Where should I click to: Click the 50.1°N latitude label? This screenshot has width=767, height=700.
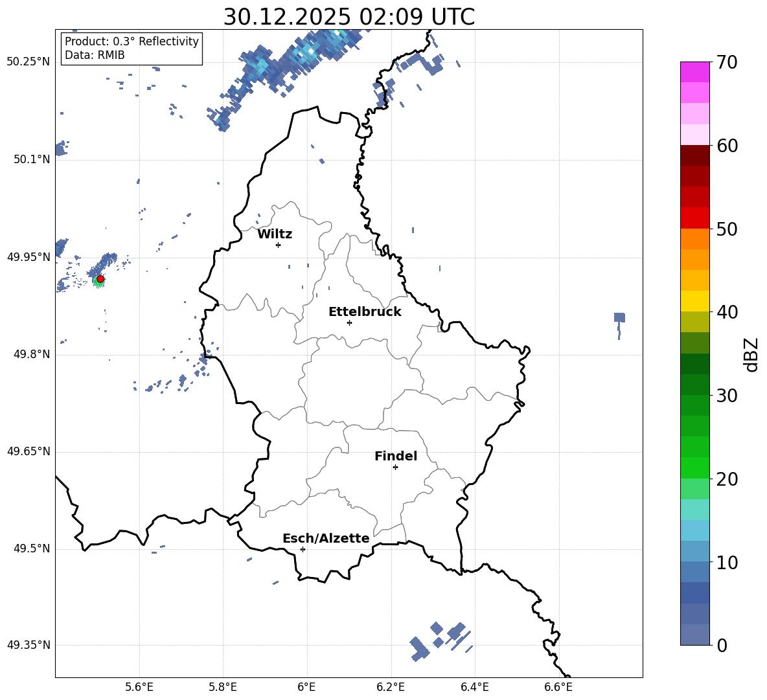point(31,160)
